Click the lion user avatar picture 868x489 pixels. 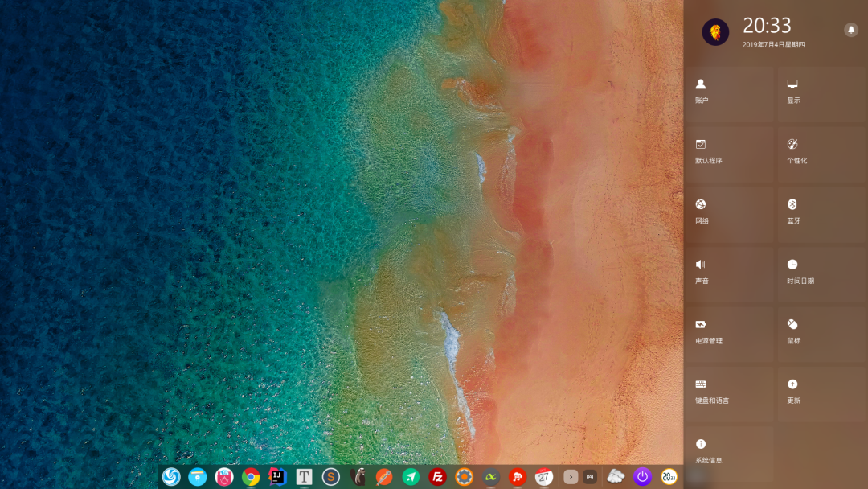click(715, 32)
